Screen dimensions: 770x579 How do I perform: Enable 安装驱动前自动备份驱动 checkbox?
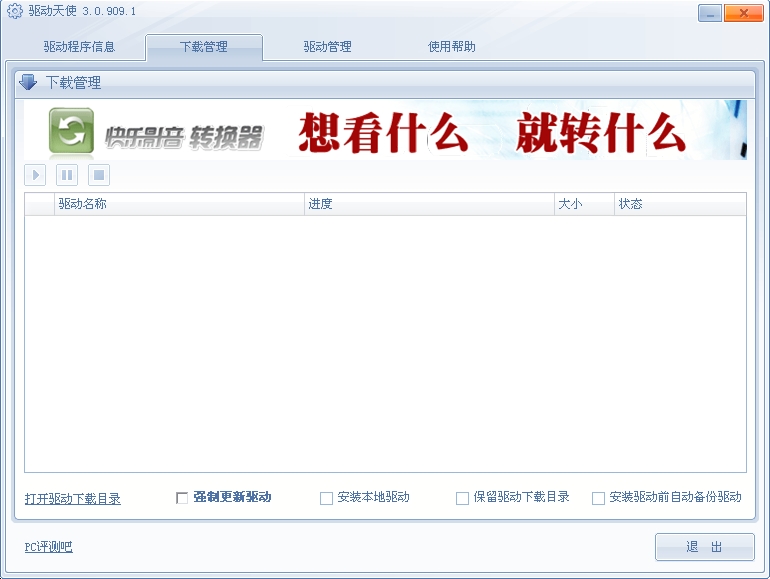(598, 498)
